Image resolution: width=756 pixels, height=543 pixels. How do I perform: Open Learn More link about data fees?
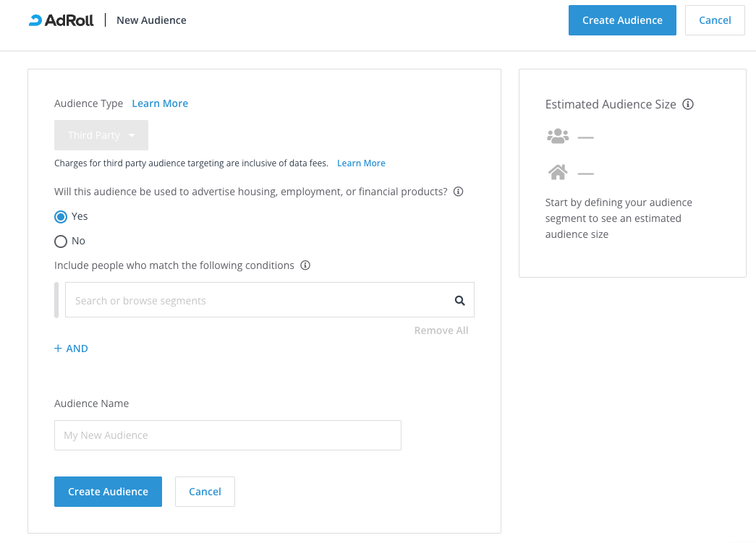tap(361, 163)
